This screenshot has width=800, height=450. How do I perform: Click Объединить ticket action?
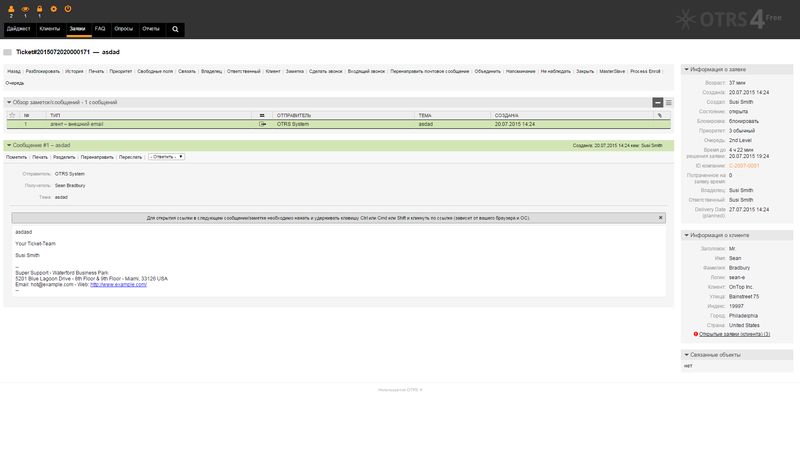[487, 71]
